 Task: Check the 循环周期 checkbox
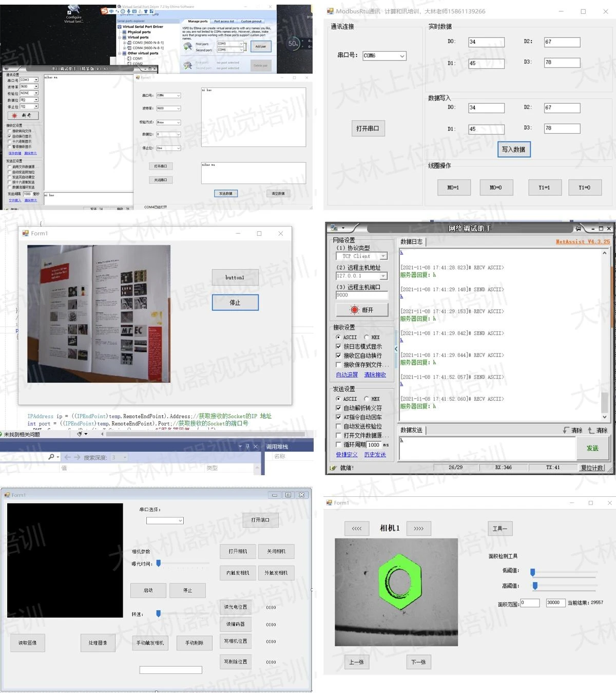click(338, 445)
